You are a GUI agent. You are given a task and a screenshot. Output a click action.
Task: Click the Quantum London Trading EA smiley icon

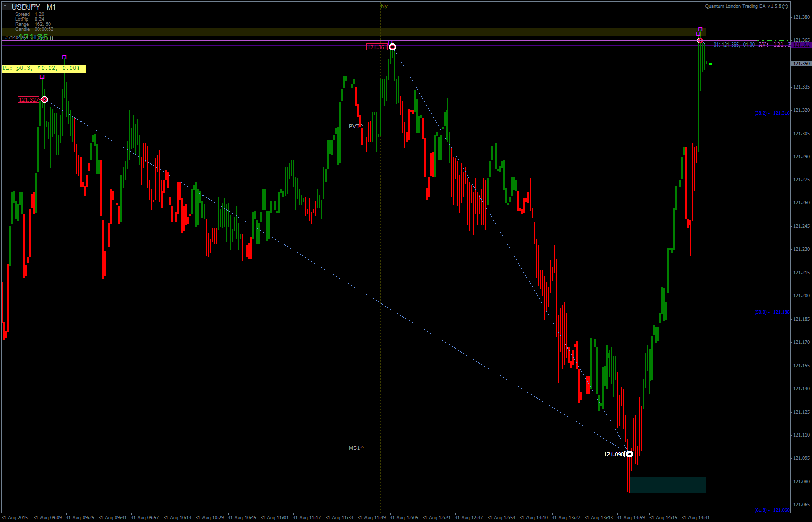point(785,6)
